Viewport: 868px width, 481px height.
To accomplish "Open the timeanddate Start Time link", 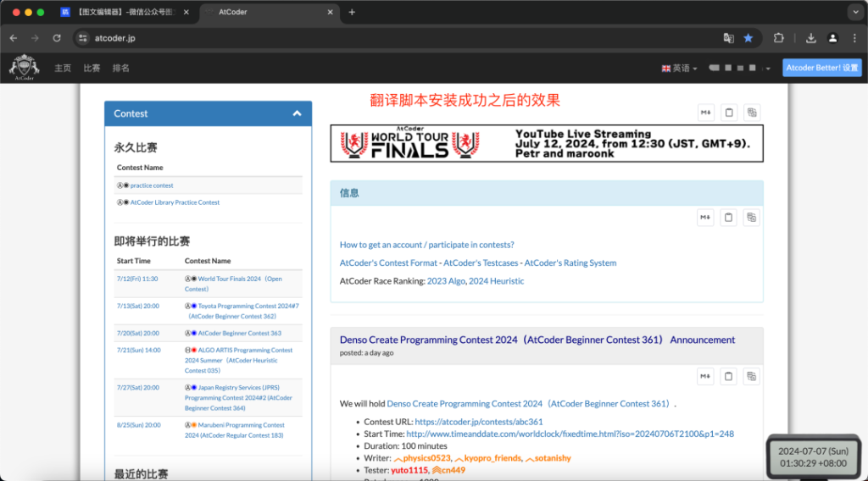I will click(570, 434).
